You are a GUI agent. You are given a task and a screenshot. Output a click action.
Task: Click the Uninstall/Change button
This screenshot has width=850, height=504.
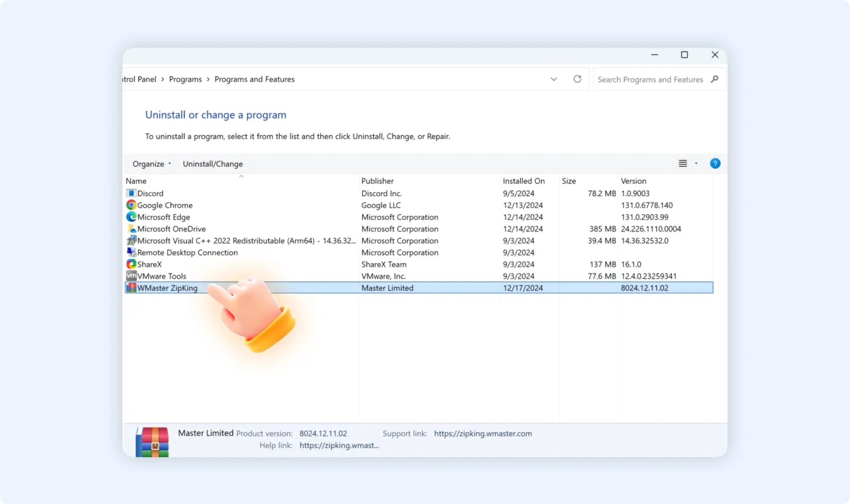pyautogui.click(x=212, y=164)
